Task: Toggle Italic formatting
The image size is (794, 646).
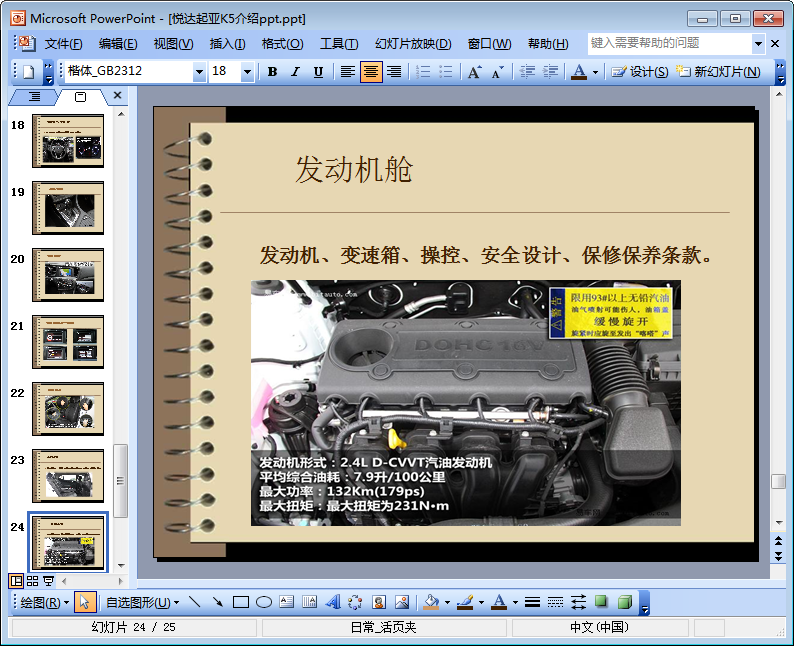Action: tap(295, 72)
